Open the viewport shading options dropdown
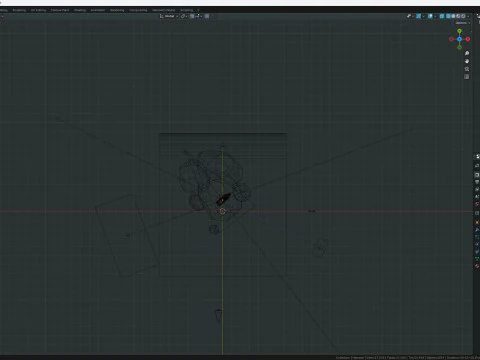480x360 pixels. (468, 16)
